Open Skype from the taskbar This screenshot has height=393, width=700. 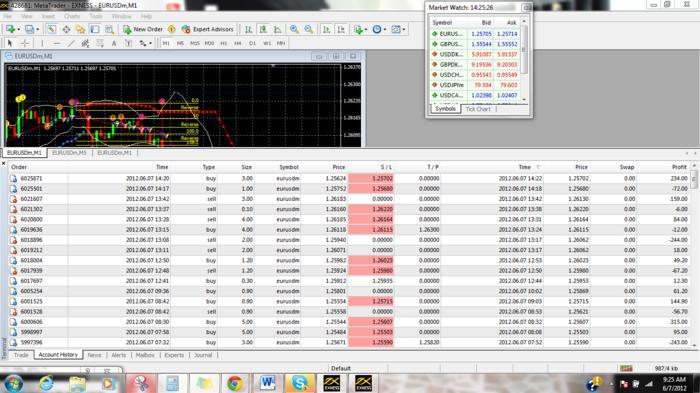coord(299,383)
